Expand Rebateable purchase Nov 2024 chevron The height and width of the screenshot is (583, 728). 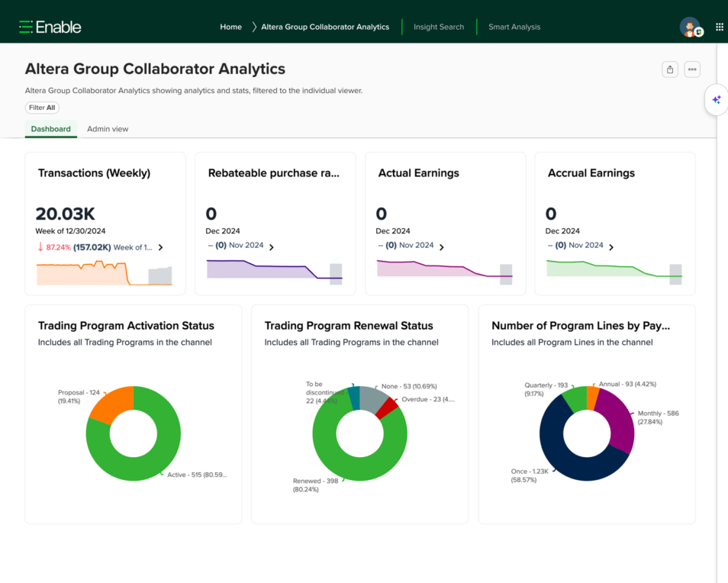pos(272,247)
